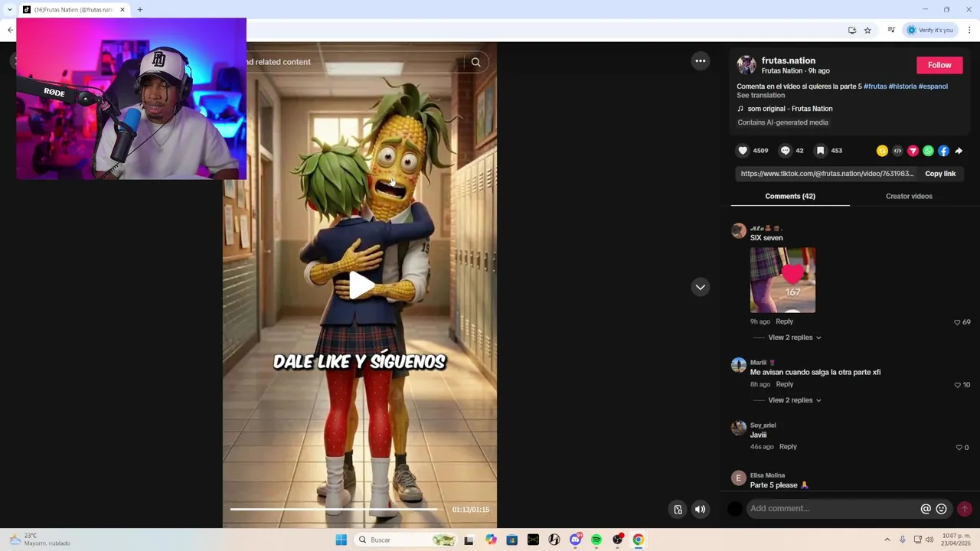Open frutas.nation profile avatar
Viewport: 980px width, 551px height.
(x=746, y=65)
